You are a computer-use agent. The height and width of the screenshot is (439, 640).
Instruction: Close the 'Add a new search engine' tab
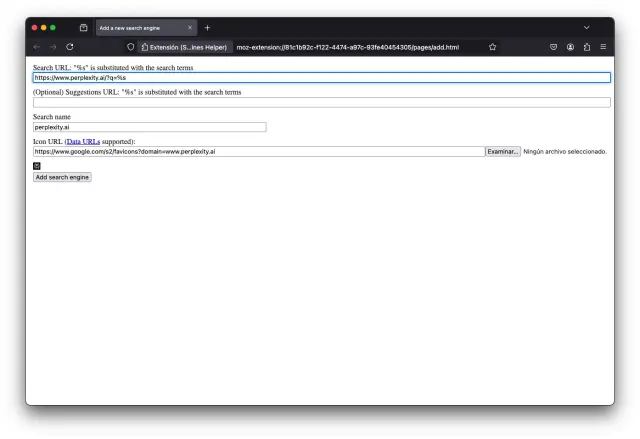click(190, 28)
